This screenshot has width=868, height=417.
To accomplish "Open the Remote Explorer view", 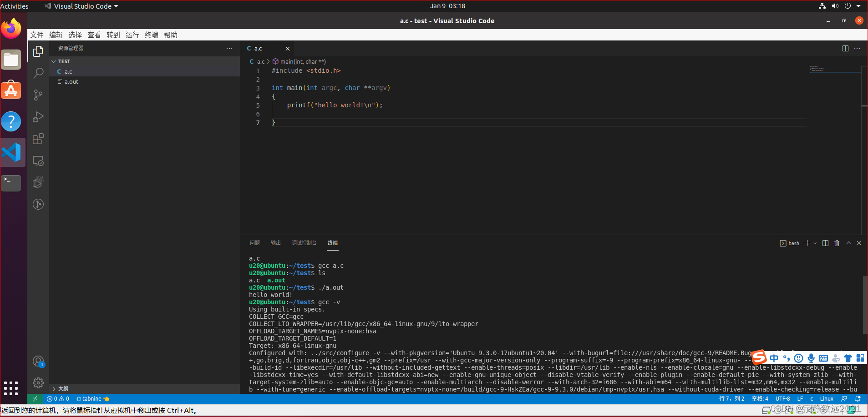I will pyautogui.click(x=38, y=161).
